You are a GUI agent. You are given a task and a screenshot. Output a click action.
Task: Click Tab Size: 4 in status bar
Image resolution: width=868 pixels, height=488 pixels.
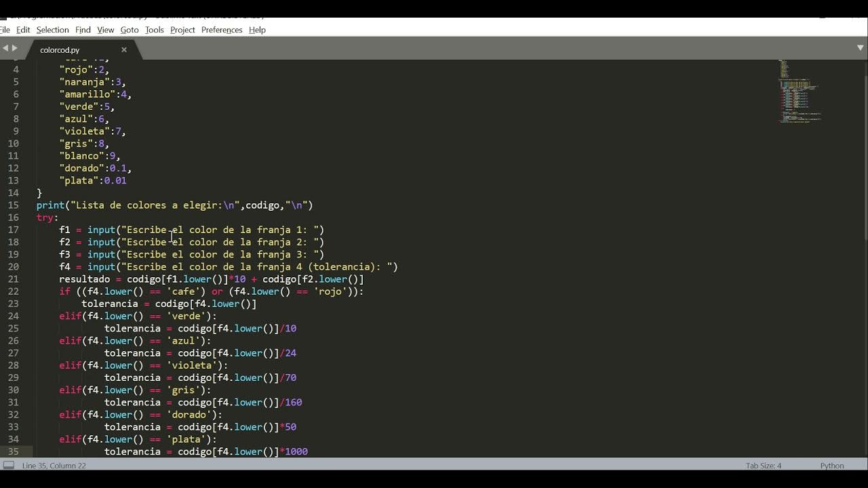tap(764, 466)
